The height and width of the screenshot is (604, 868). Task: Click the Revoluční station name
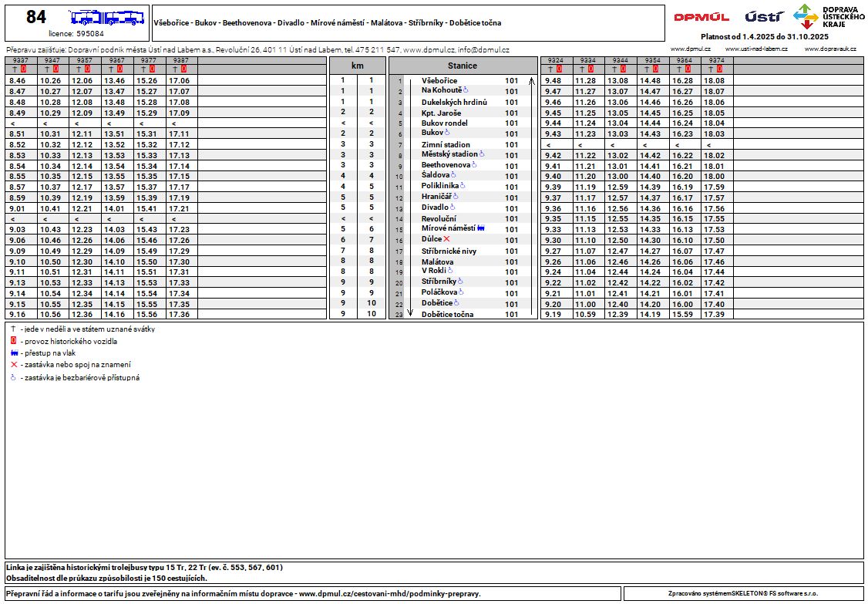tap(439, 219)
